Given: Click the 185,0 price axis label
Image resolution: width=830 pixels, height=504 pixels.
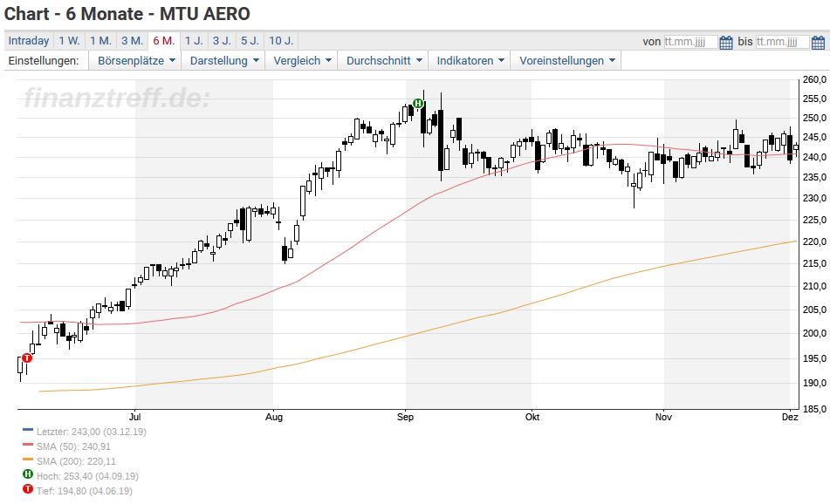Looking at the screenshot, I should click(814, 409).
